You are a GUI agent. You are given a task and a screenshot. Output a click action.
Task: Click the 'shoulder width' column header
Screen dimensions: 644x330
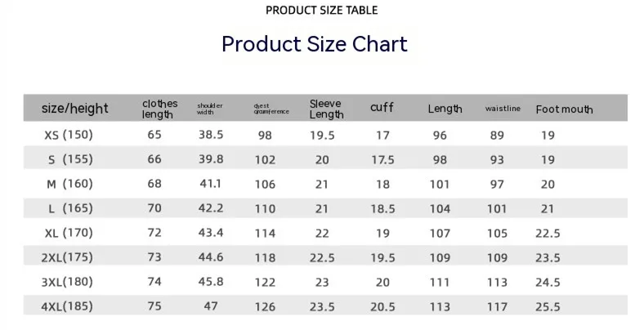209,109
